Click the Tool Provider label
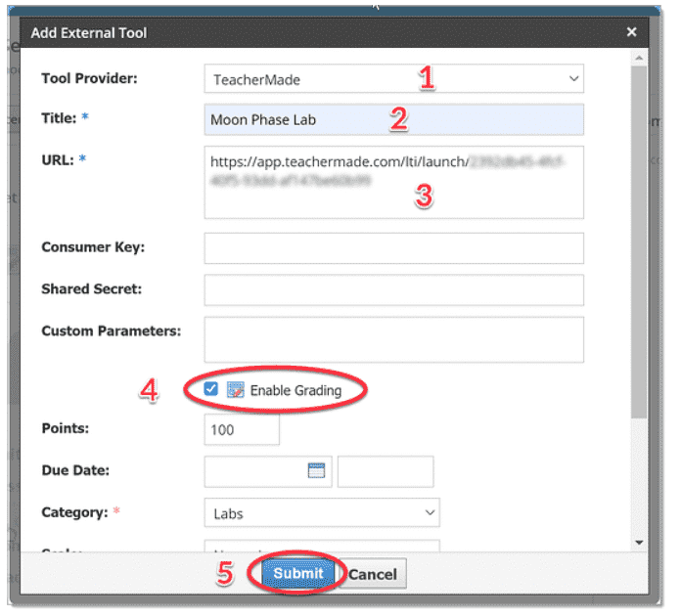This screenshot has height=616, width=681. pos(90,79)
